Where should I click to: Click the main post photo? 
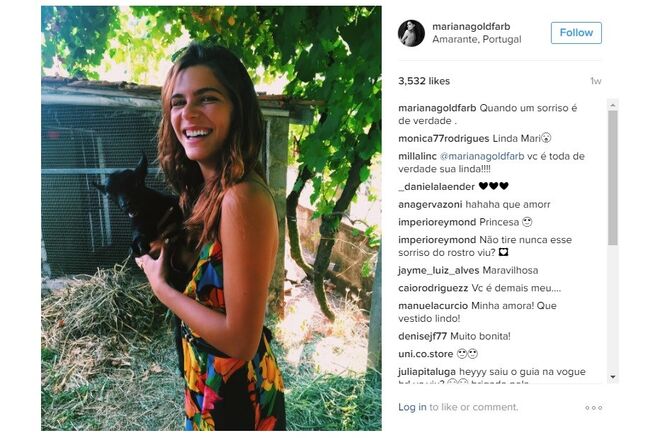pos(211,219)
